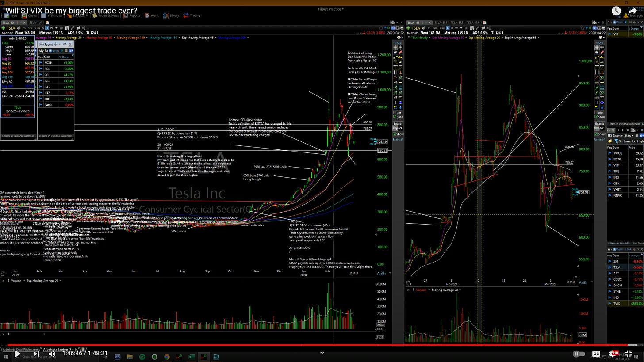
Task: Mute the video volume
Action: (x=52, y=354)
